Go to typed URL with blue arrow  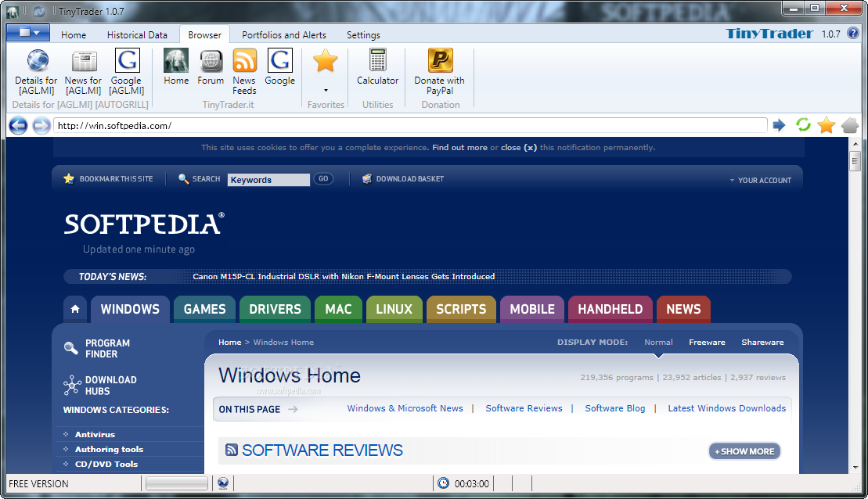(780, 125)
